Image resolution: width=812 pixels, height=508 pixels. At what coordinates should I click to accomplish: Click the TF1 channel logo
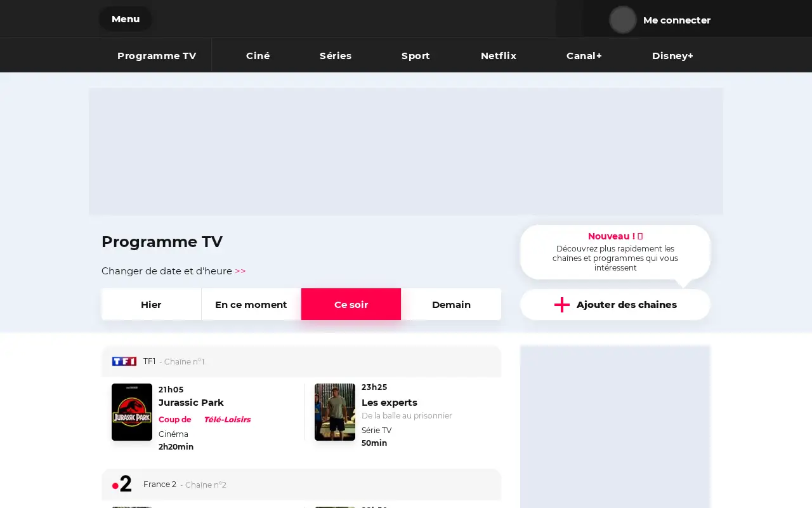[x=124, y=361]
